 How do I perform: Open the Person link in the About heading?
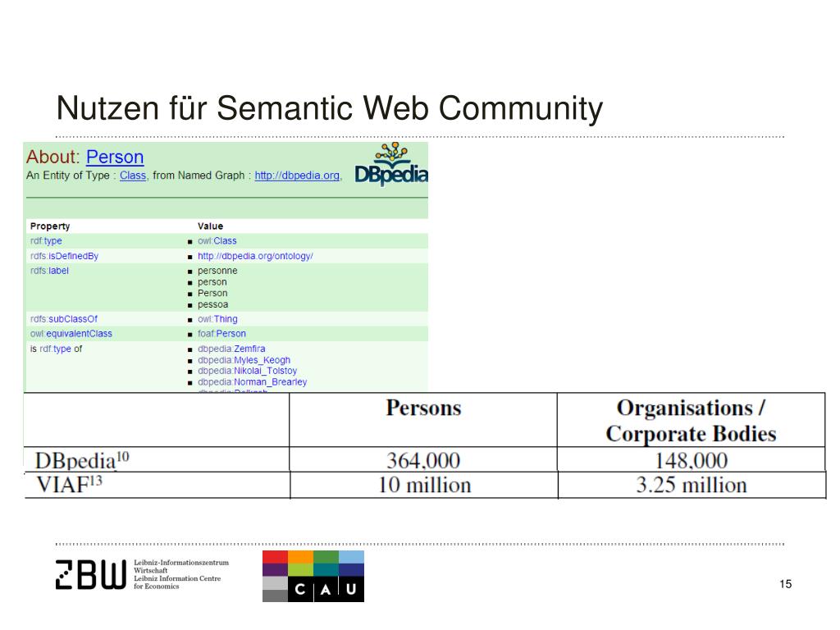(115, 157)
